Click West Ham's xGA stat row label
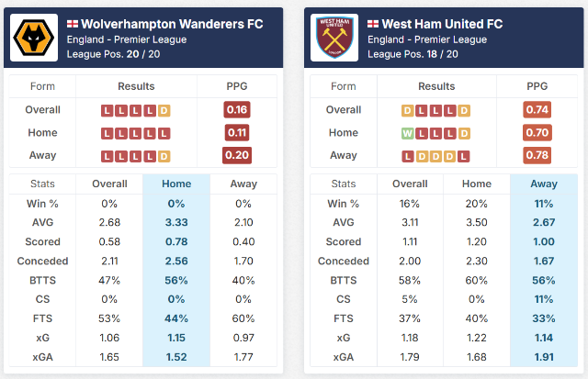Image resolution: width=588 pixels, height=379 pixels. click(x=344, y=357)
